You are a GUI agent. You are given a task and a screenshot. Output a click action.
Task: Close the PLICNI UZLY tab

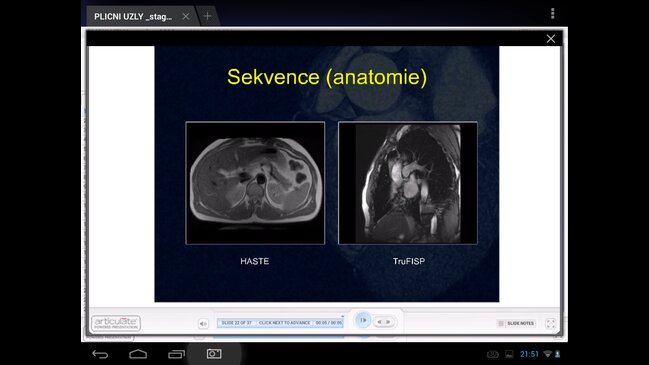click(x=186, y=16)
